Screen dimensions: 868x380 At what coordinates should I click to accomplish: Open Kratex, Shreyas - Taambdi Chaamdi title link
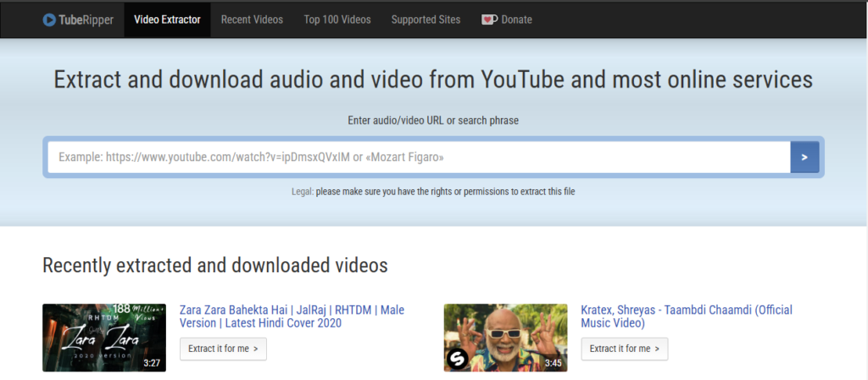[687, 316]
